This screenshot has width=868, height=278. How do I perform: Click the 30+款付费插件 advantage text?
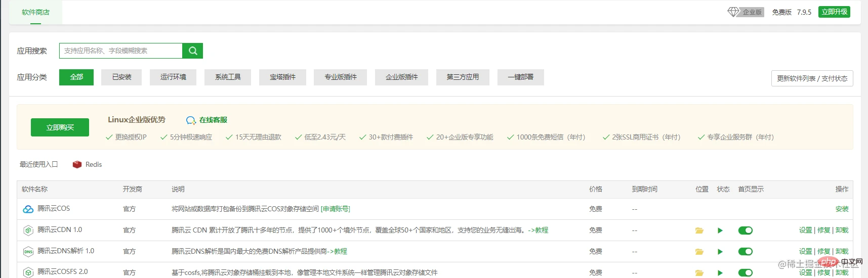[x=391, y=137]
